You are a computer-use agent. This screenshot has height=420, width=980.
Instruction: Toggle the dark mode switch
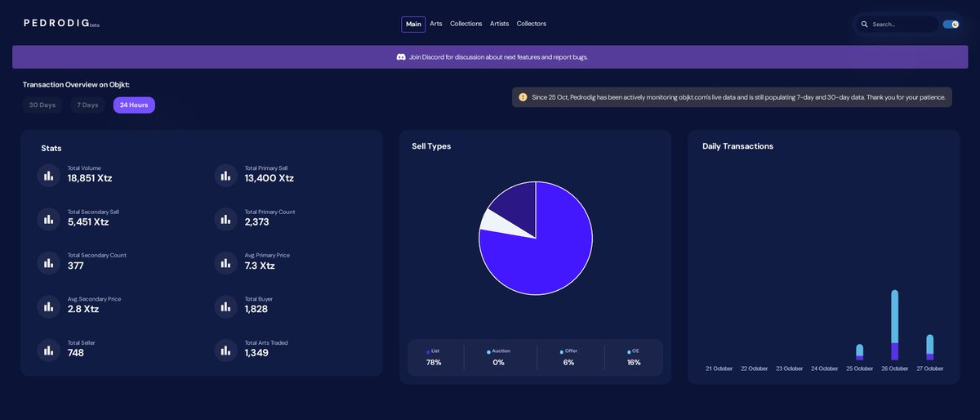(x=951, y=25)
